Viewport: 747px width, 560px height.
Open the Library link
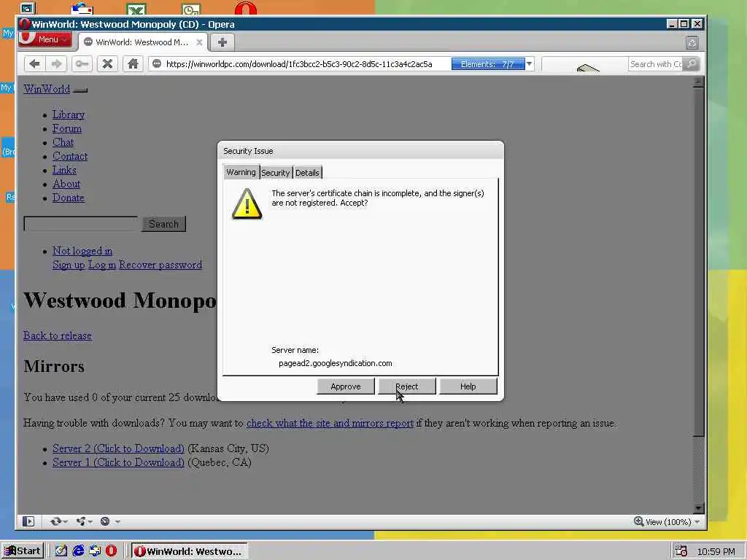[69, 114]
